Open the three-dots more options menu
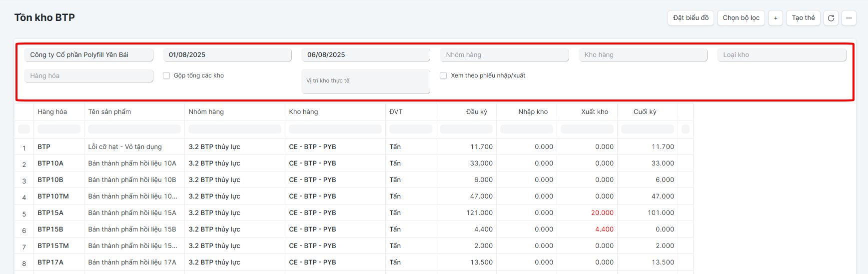Image resolution: width=868 pixels, height=274 pixels. point(849,18)
